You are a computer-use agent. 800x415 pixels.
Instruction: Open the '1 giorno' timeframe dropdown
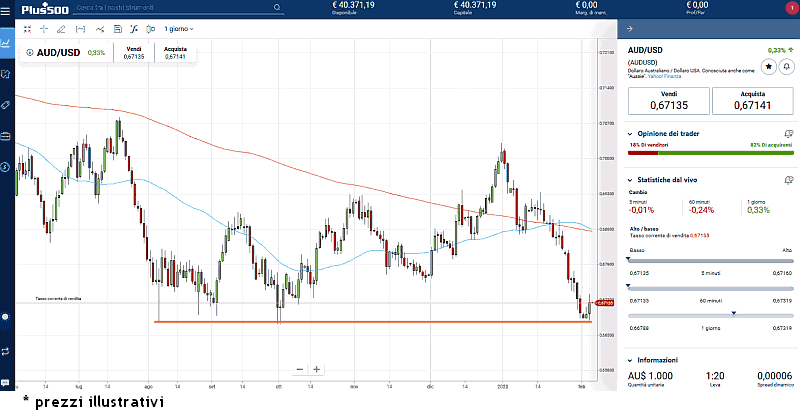pos(179,29)
